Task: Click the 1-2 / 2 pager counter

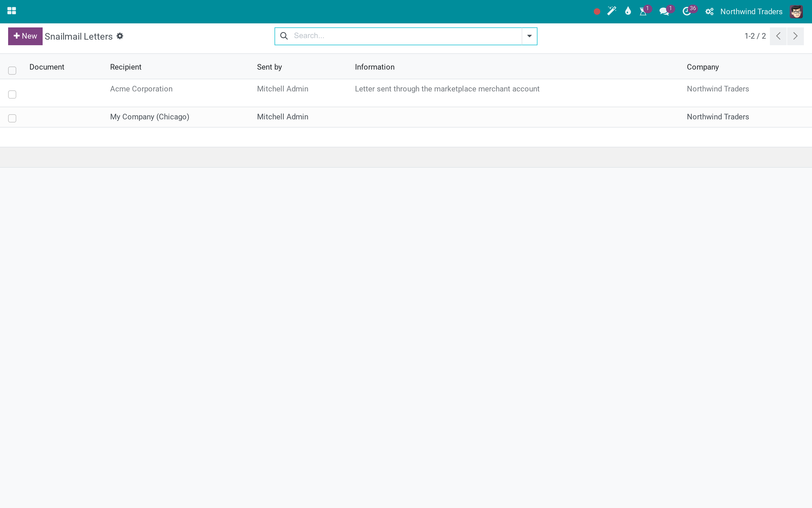Action: [x=755, y=36]
